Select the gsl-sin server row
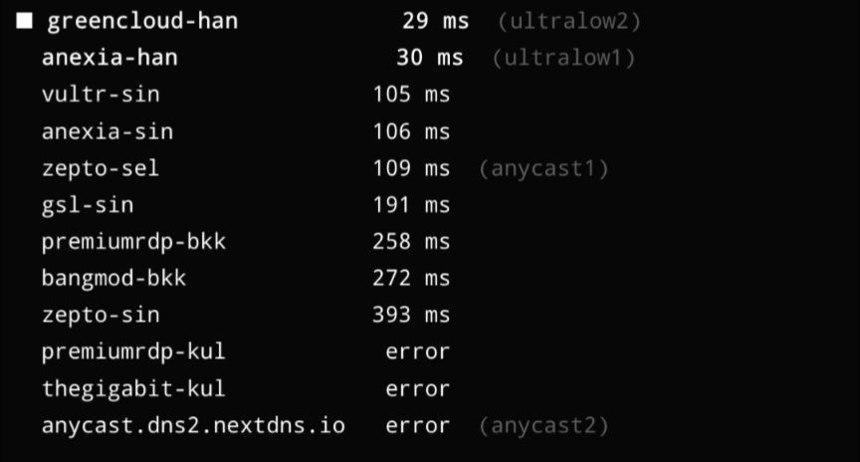The image size is (860, 462). (x=246, y=205)
